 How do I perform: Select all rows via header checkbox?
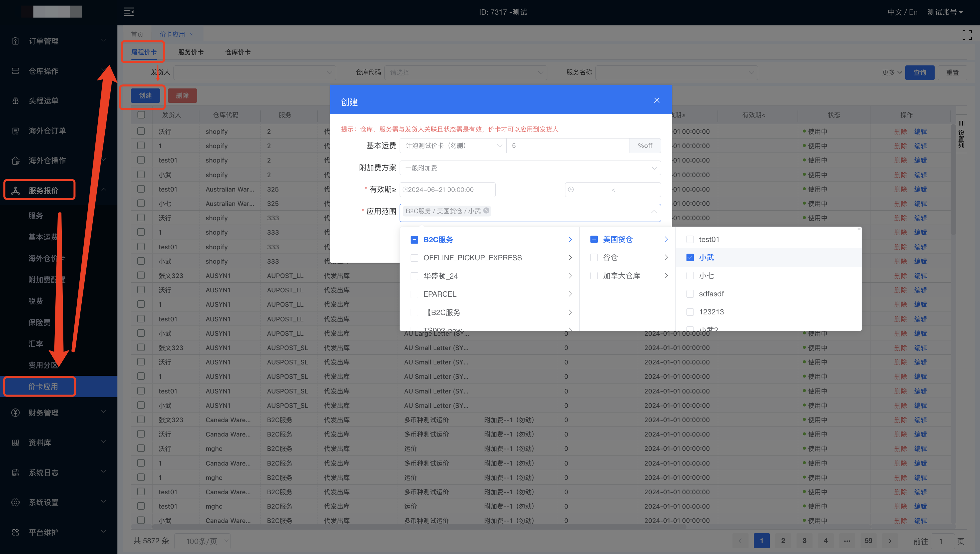click(141, 114)
